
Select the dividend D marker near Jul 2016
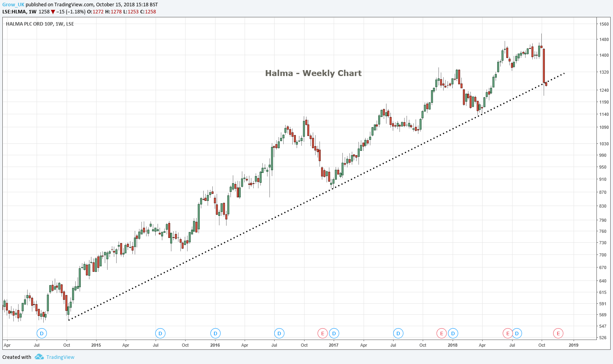(x=279, y=333)
